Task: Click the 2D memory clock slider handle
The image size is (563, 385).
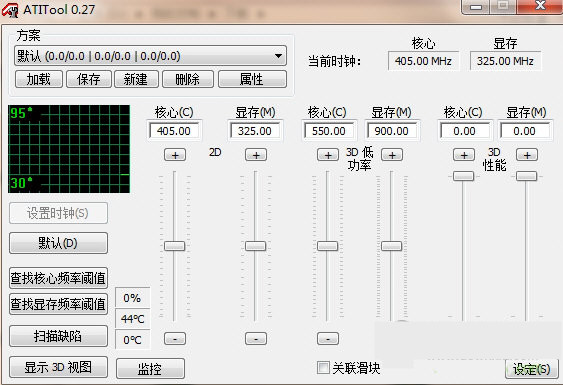Action: click(x=256, y=246)
